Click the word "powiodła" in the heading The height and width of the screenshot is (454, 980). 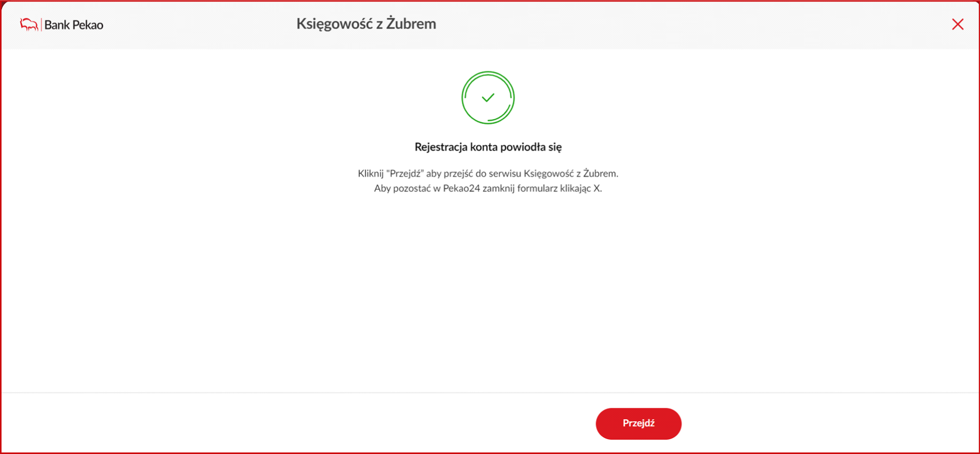click(x=523, y=147)
